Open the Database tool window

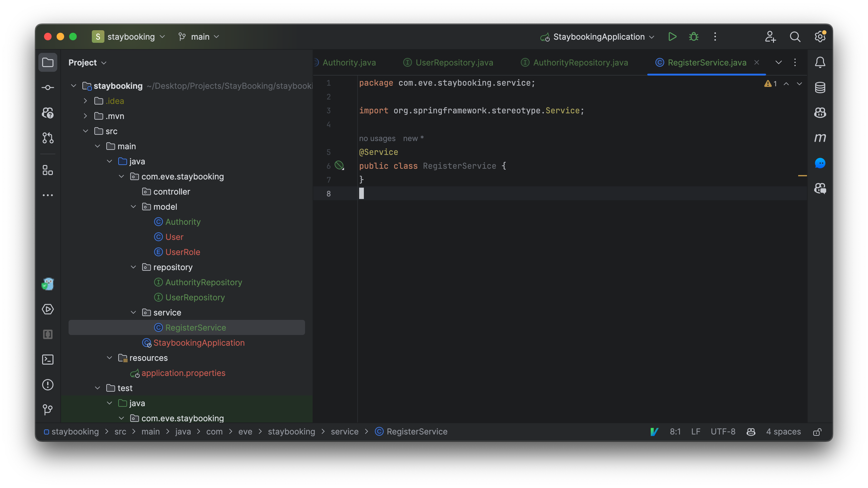[x=820, y=88]
